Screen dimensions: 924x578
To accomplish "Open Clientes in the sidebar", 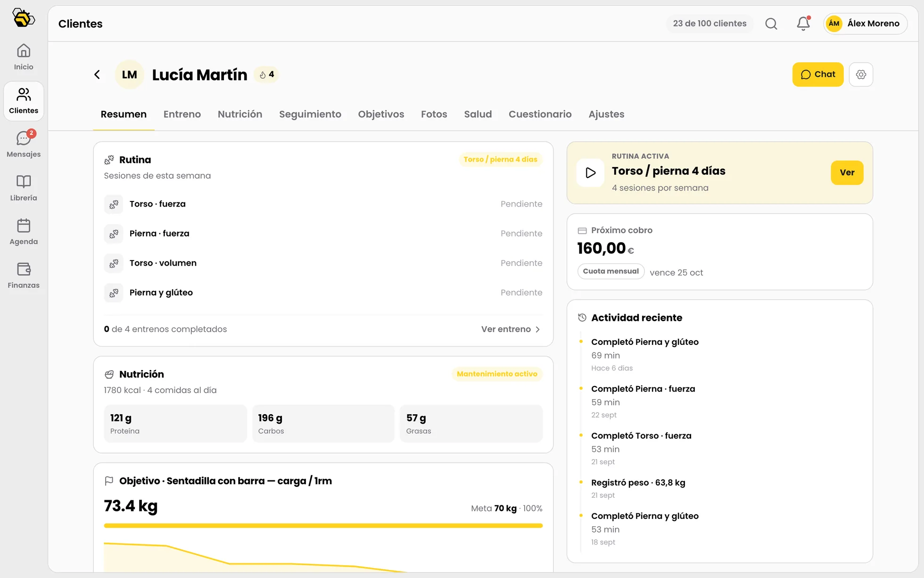I will (x=24, y=101).
